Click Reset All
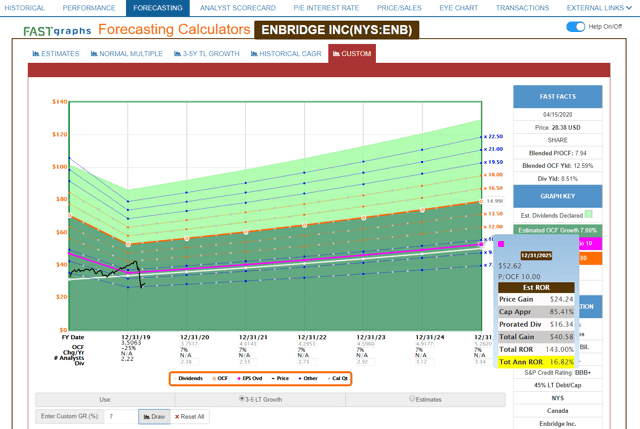The height and width of the screenshot is (429, 640). coord(189,416)
